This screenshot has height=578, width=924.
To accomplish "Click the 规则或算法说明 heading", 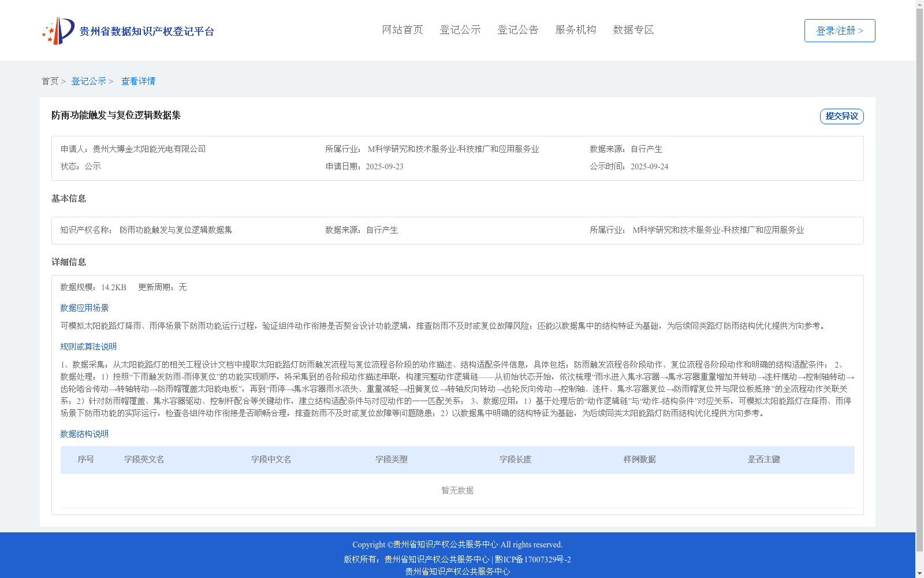I will (x=88, y=347).
